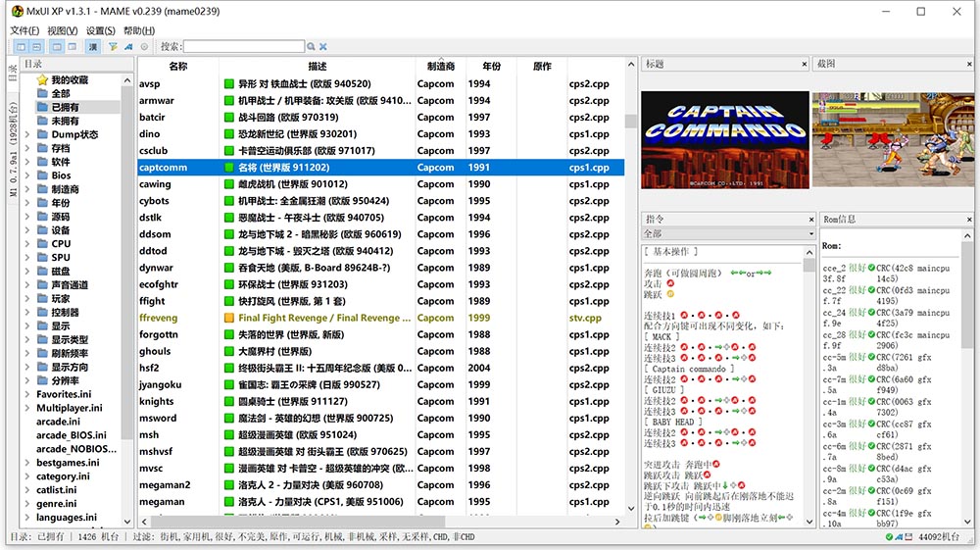Click the blue audit icon beside the funnel

tap(128, 47)
